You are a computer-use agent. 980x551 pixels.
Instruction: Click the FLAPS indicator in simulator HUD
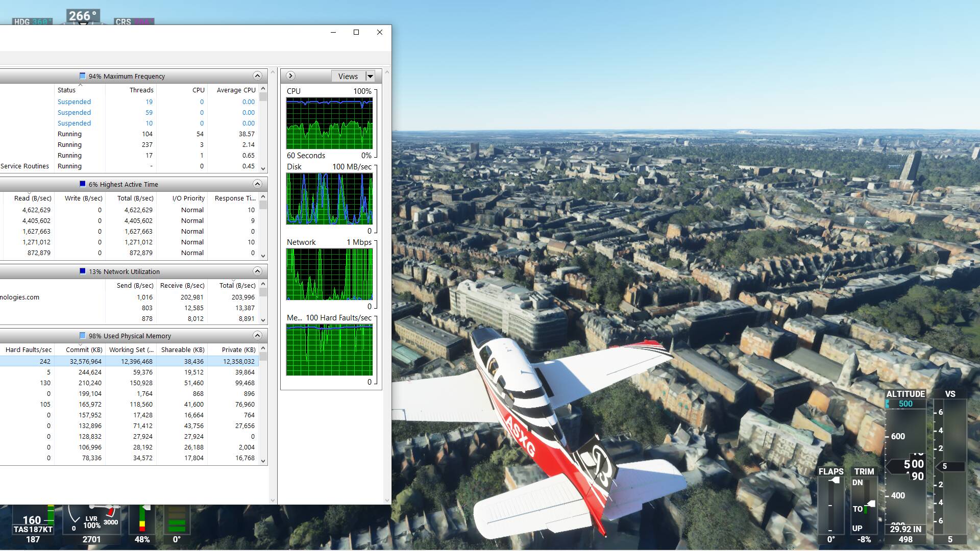point(831,506)
